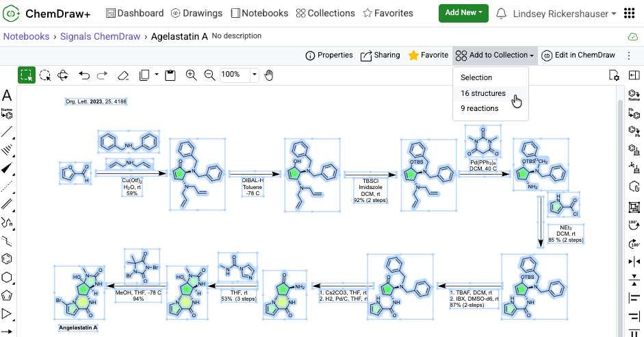Expand Ph labels to structure icon
The height and width of the screenshot is (337, 644).
634,114
